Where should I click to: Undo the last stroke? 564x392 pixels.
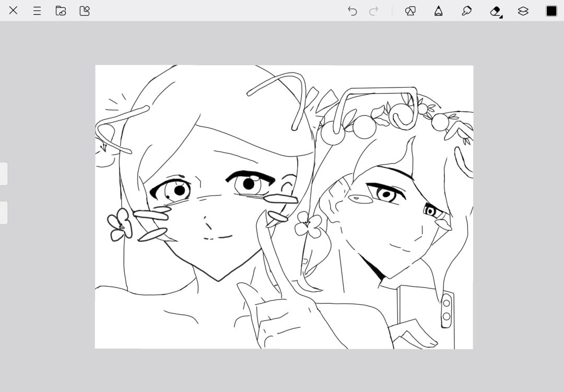click(x=352, y=11)
